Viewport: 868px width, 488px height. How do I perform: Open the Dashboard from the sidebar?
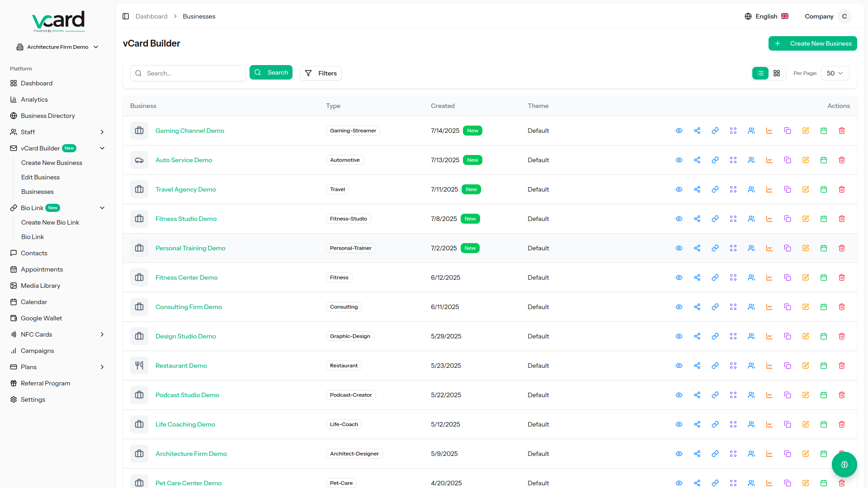tap(37, 83)
